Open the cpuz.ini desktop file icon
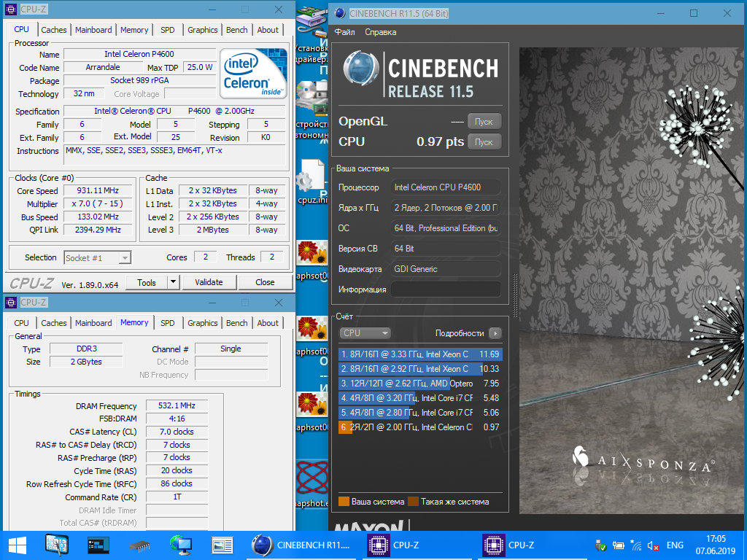The image size is (747, 560). (x=312, y=181)
